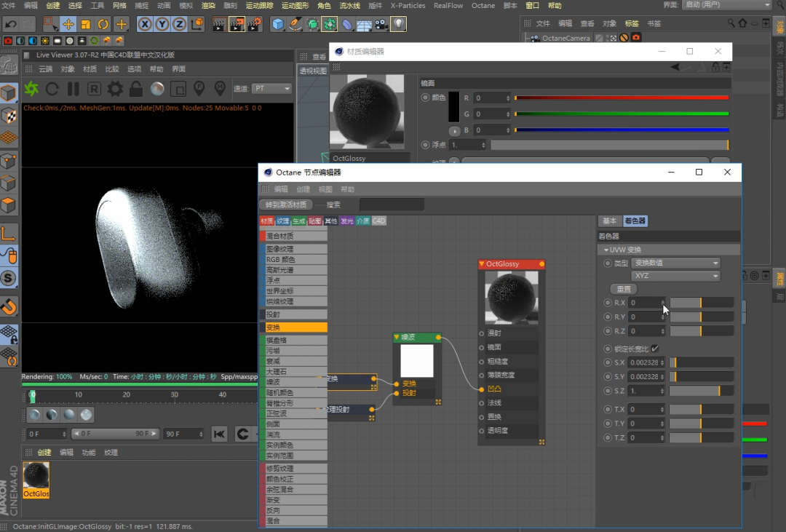
Task: Click the undo arrow icon
Action: 11,24
